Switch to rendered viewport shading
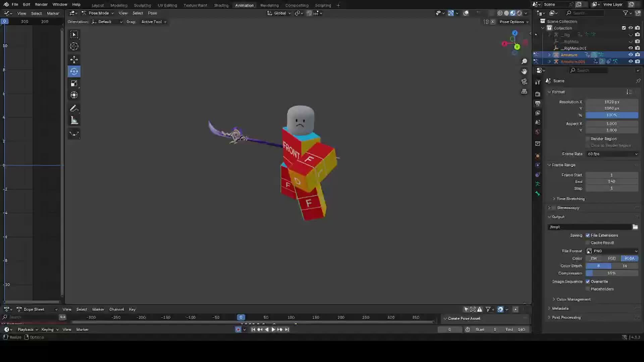The image size is (644, 362). click(x=519, y=13)
